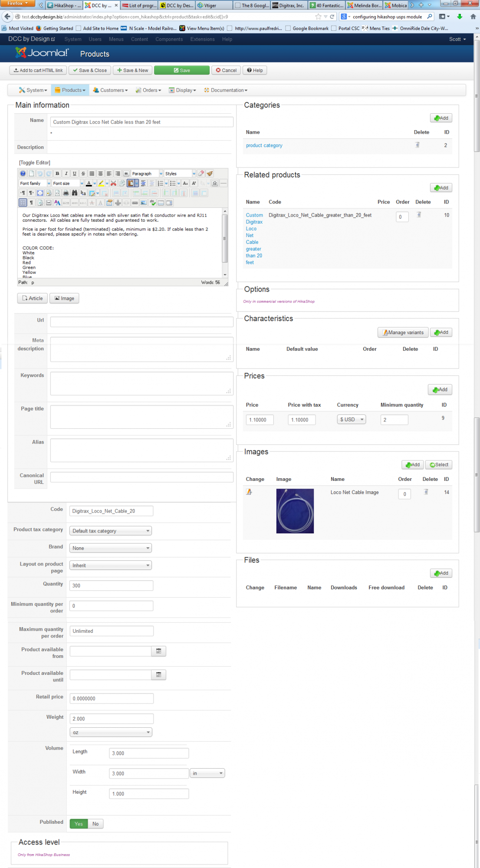
Task: Open the Styles dropdown
Action: (x=180, y=174)
